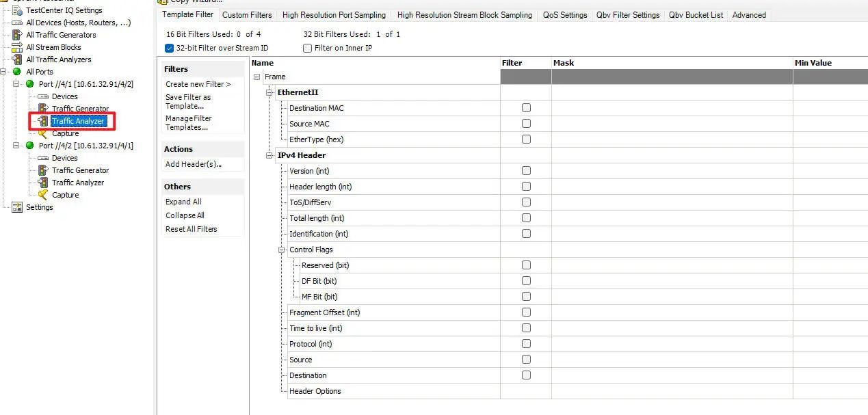Collapse the IPv4 Header node
The height and width of the screenshot is (415, 868).
tap(269, 155)
